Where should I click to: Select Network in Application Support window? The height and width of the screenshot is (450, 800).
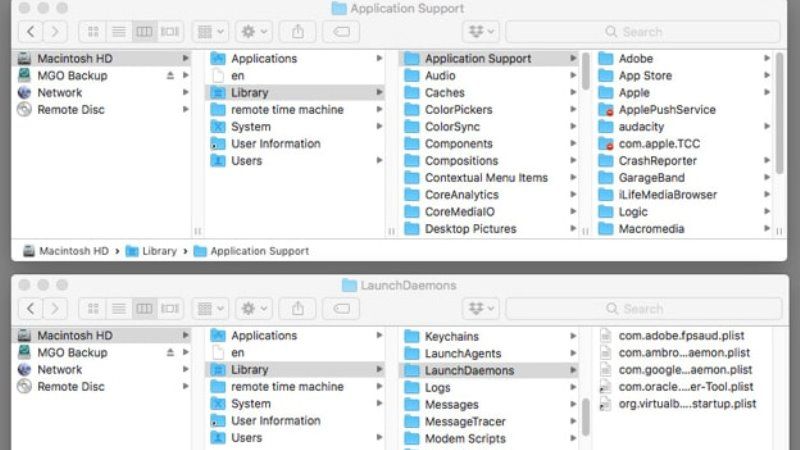point(102,92)
